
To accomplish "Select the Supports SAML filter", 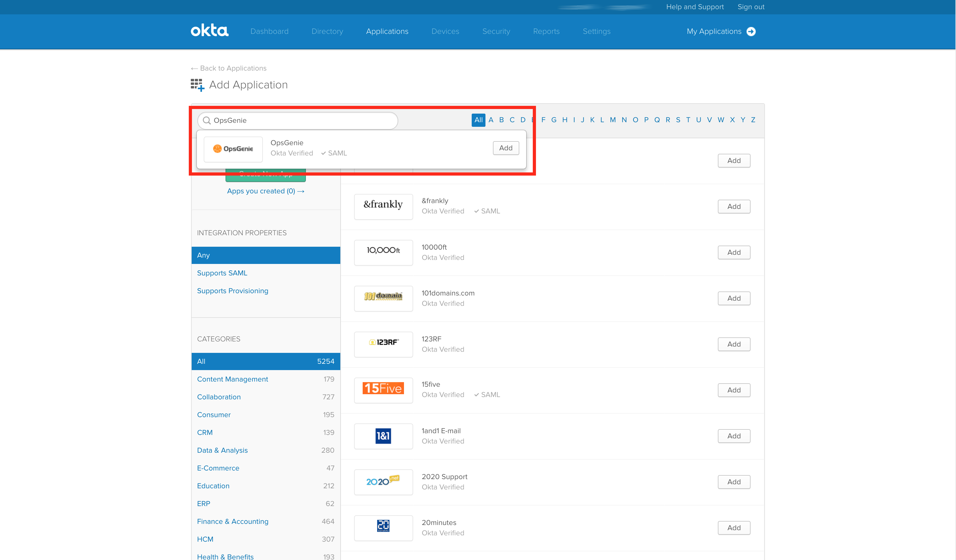I will (222, 273).
